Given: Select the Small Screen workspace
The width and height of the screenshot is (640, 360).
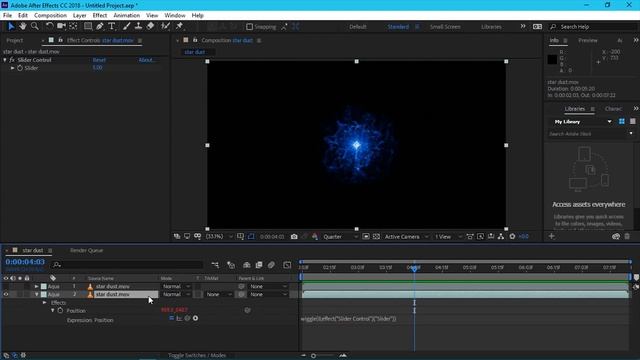Looking at the screenshot, I should coord(445,27).
